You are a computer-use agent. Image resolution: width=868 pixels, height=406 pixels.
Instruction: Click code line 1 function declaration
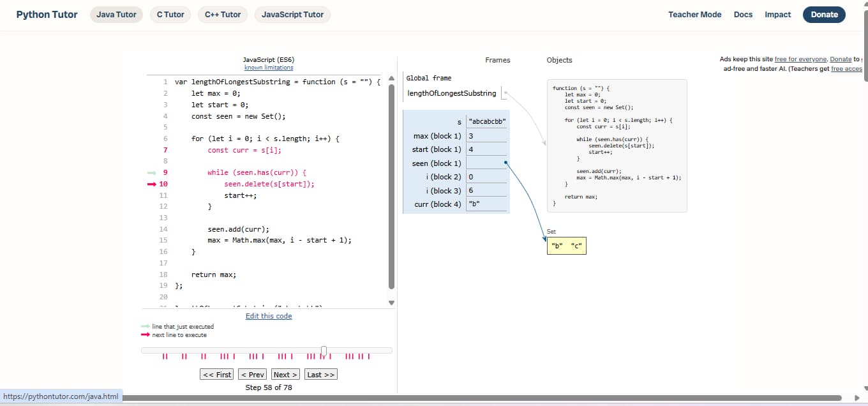pyautogui.click(x=278, y=82)
